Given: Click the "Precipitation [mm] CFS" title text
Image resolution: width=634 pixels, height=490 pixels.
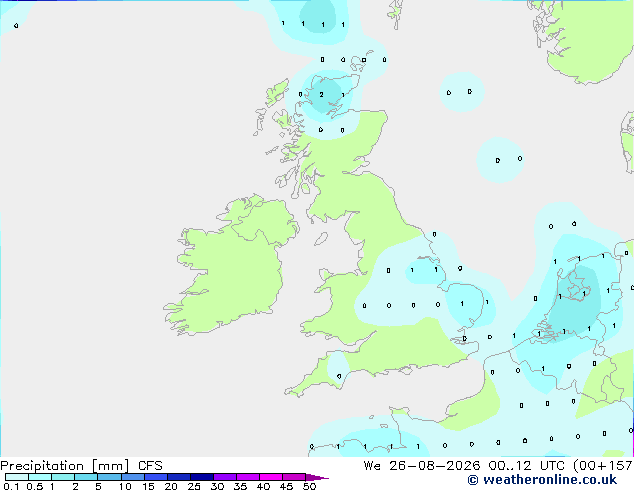Looking at the screenshot, I should (81, 466).
